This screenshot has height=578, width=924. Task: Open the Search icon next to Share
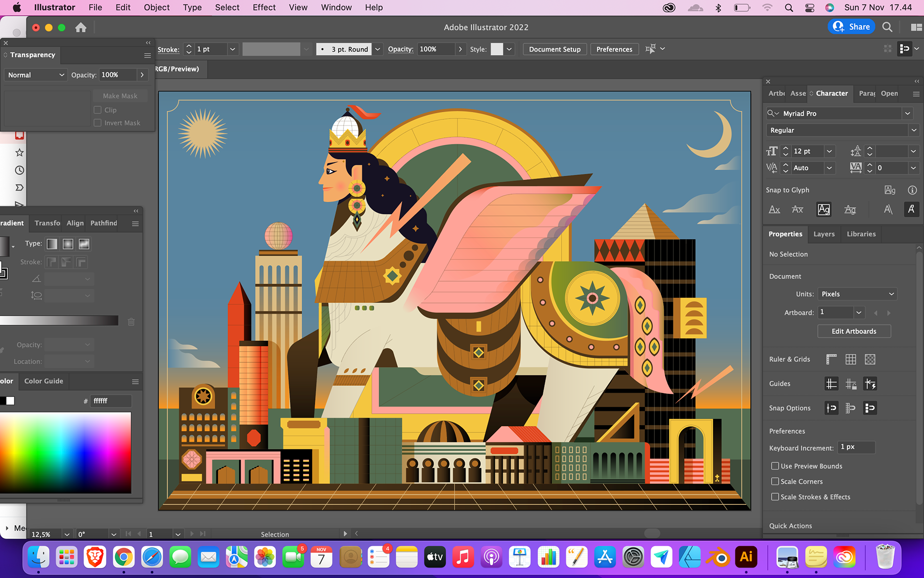click(887, 27)
